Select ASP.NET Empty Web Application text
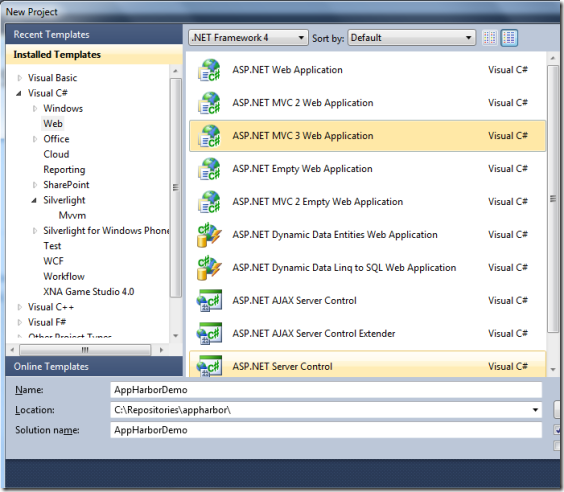Image resolution: width=564 pixels, height=492 pixels. tap(302, 169)
